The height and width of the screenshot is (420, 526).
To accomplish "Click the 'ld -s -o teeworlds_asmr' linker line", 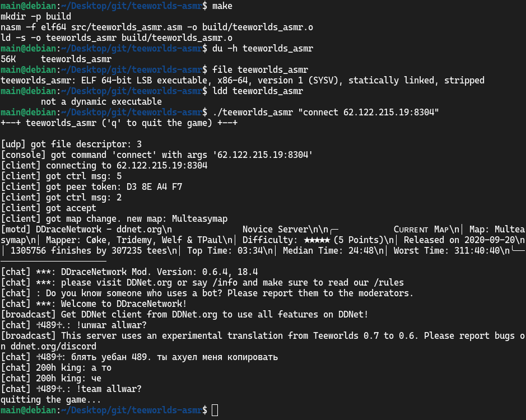I will tap(117, 38).
